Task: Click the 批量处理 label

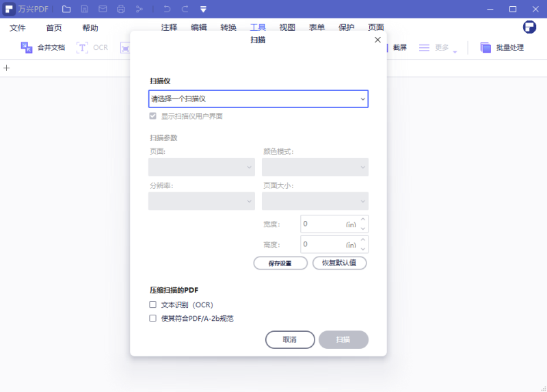Action: pyautogui.click(x=510, y=47)
